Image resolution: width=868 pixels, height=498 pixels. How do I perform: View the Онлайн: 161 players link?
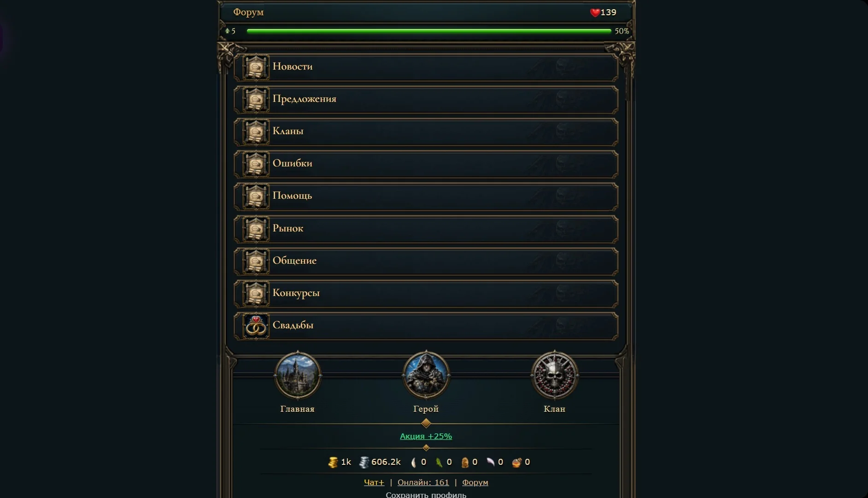tap(423, 482)
